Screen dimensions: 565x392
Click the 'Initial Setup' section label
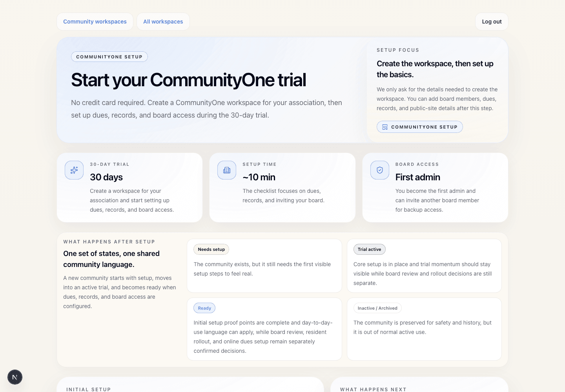[x=89, y=389]
